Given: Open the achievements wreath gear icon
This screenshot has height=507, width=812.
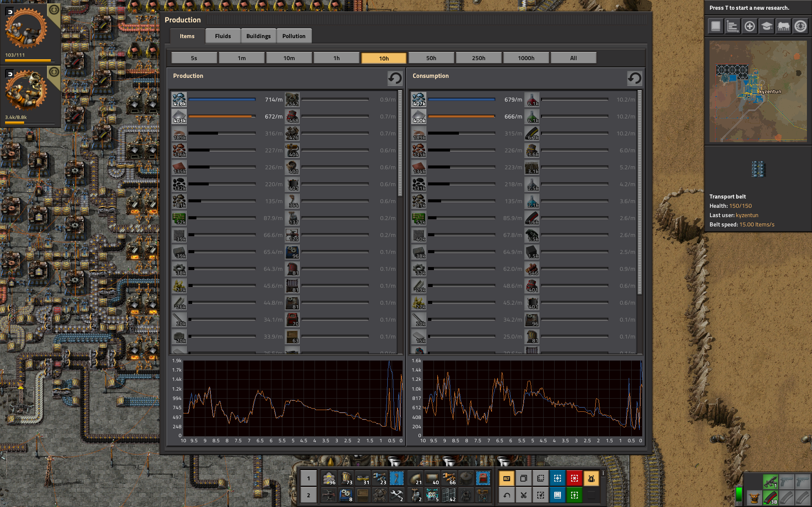Looking at the screenshot, I should pyautogui.click(x=800, y=26).
